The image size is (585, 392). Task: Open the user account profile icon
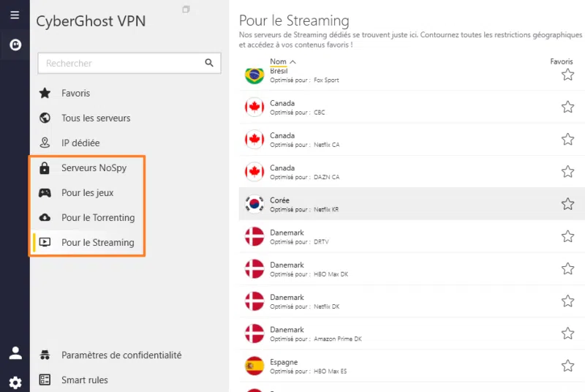coord(15,353)
